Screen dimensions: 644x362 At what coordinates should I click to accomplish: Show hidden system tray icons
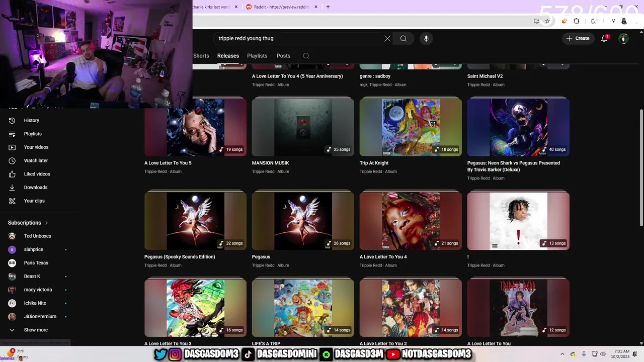tap(562, 354)
